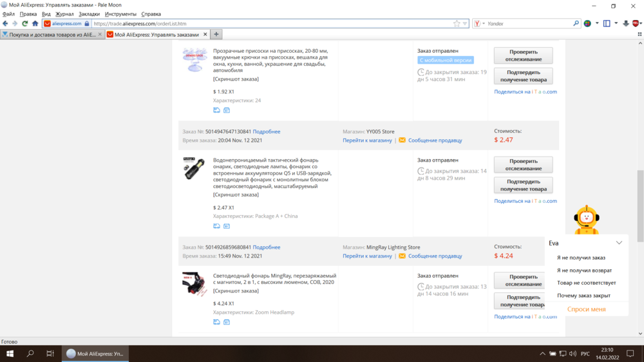Go to the browser Home page icon

tap(35, 23)
